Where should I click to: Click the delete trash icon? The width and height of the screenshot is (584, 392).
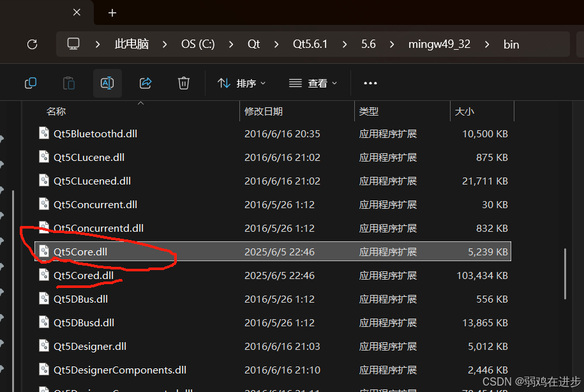184,83
